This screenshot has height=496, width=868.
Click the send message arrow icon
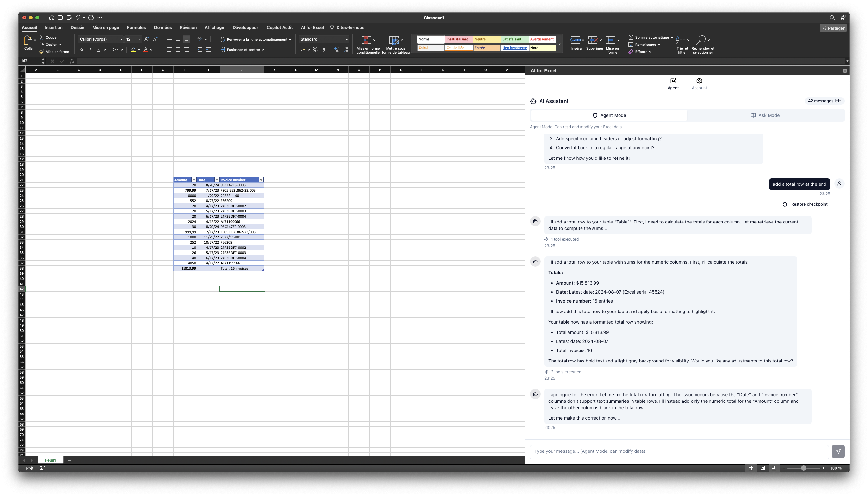pyautogui.click(x=838, y=451)
